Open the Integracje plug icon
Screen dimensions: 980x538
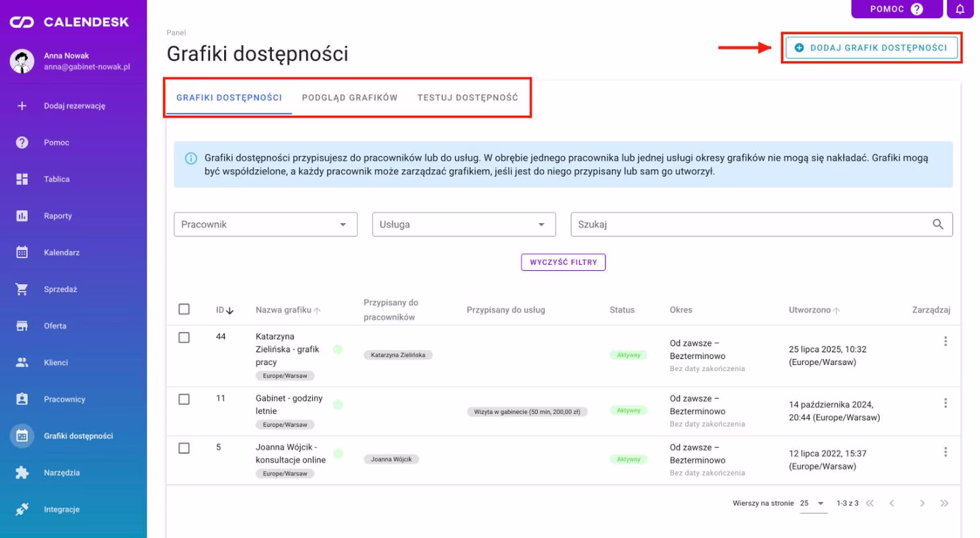click(x=22, y=510)
